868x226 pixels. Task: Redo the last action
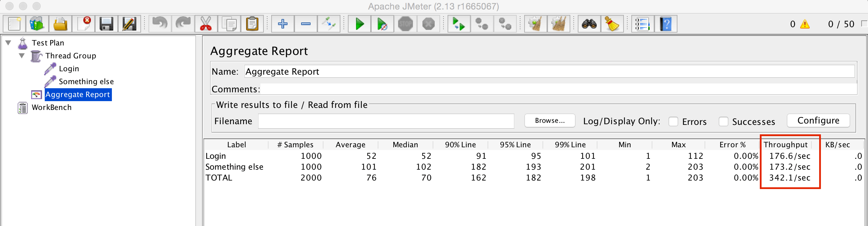pyautogui.click(x=183, y=24)
